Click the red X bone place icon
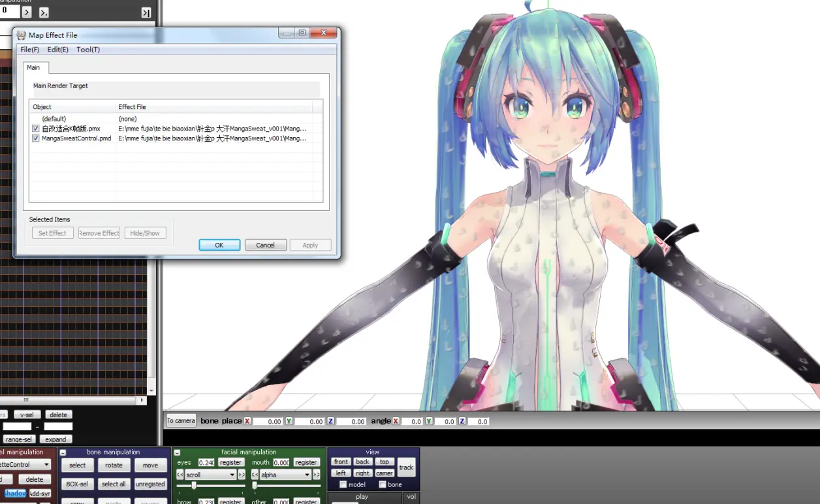820x504 pixels. (247, 421)
